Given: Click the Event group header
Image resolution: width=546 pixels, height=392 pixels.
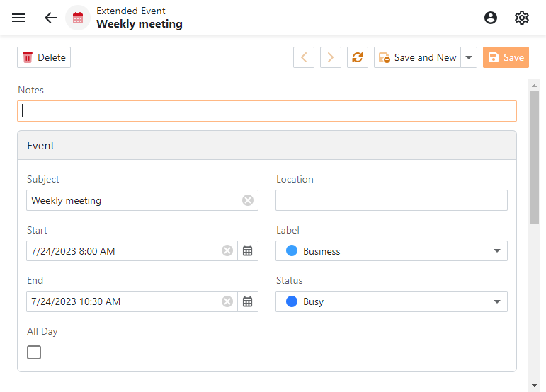Looking at the screenshot, I should coord(267,145).
